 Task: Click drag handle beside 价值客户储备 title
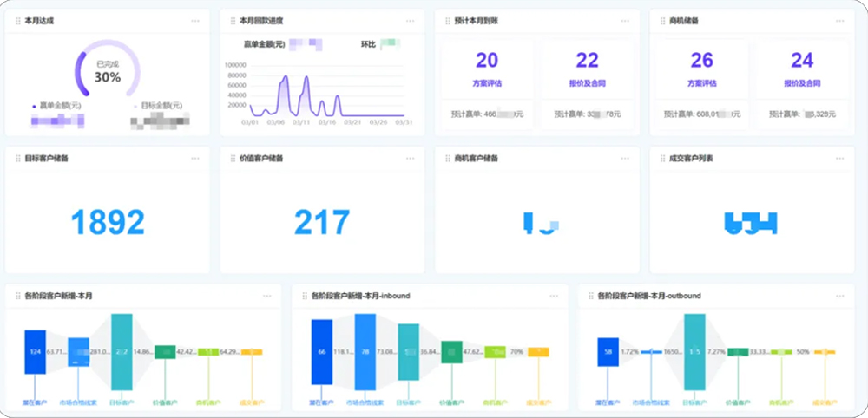tap(232, 159)
